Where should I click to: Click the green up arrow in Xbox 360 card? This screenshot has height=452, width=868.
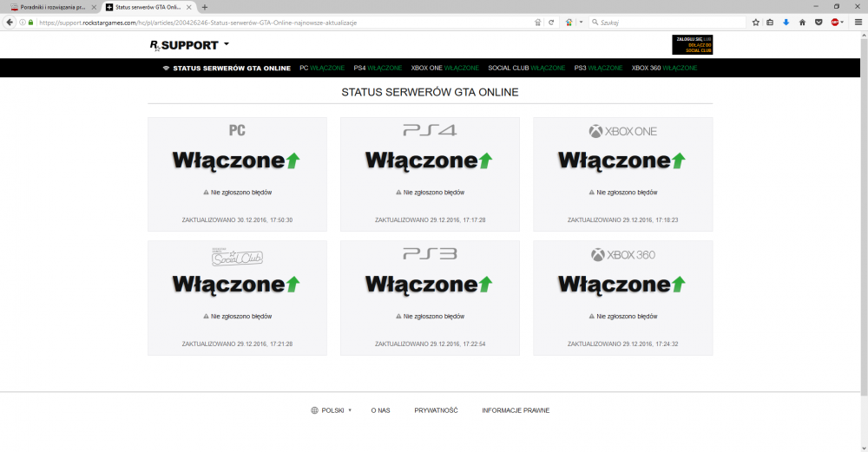tap(678, 285)
